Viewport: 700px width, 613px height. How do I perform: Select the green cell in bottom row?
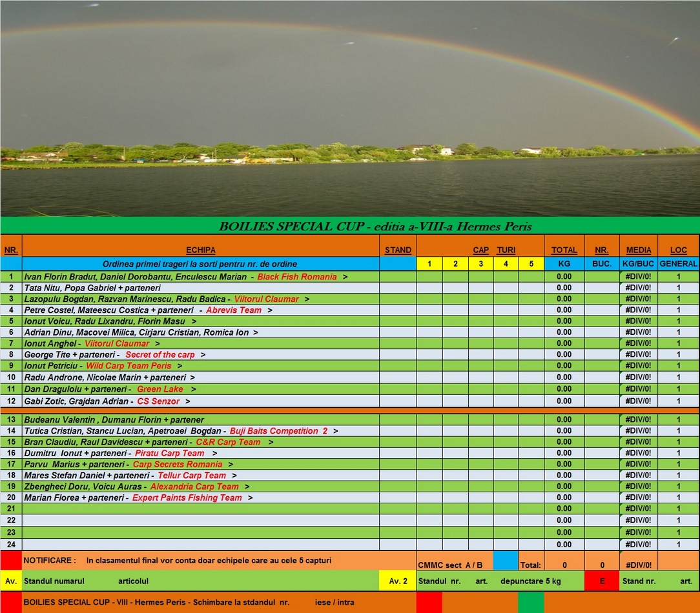[x=530, y=602]
